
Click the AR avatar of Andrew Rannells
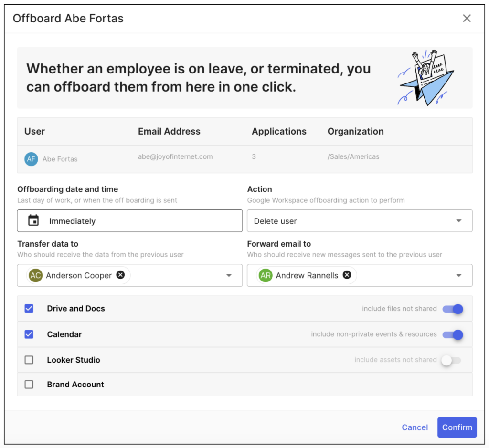click(x=266, y=275)
